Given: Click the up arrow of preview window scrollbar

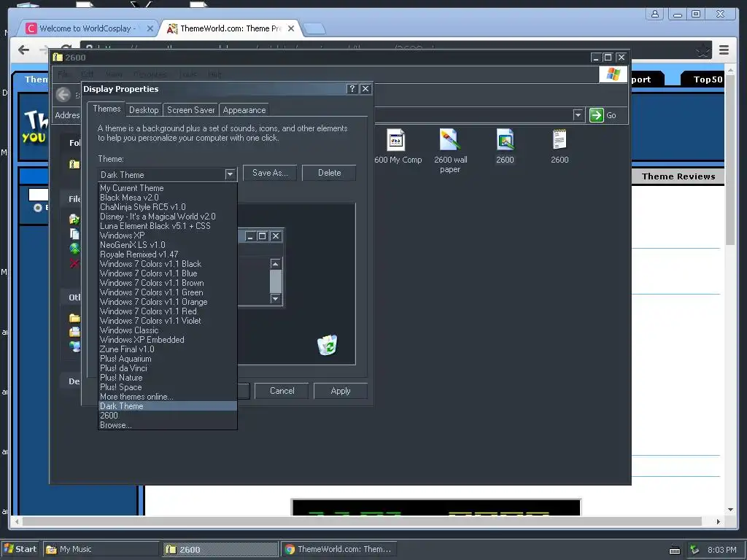Looking at the screenshot, I should (x=275, y=264).
